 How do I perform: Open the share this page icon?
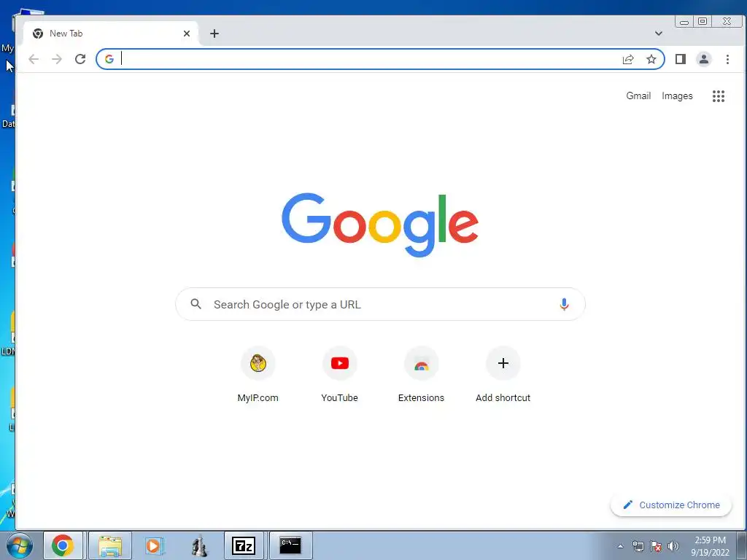(x=628, y=59)
